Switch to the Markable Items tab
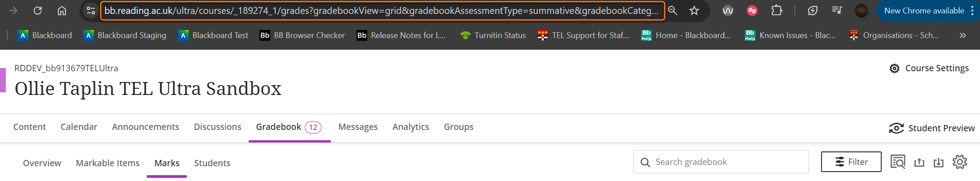The width and height of the screenshot is (980, 181). 108,163
